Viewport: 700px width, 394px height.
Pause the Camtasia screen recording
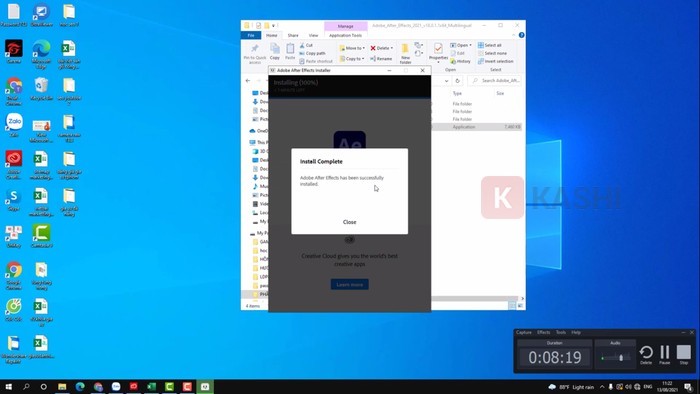point(665,355)
